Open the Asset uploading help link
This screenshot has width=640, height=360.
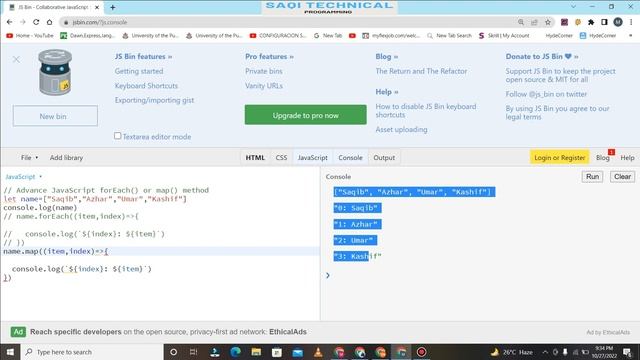[x=401, y=129]
